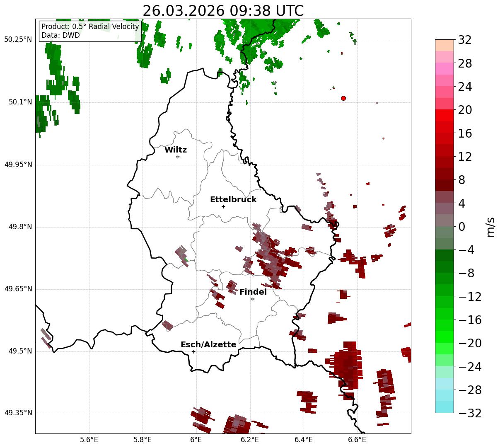Click the −32 colorbar tick label
Image resolution: width=500 pixels, height=448 pixels.
[x=470, y=413]
